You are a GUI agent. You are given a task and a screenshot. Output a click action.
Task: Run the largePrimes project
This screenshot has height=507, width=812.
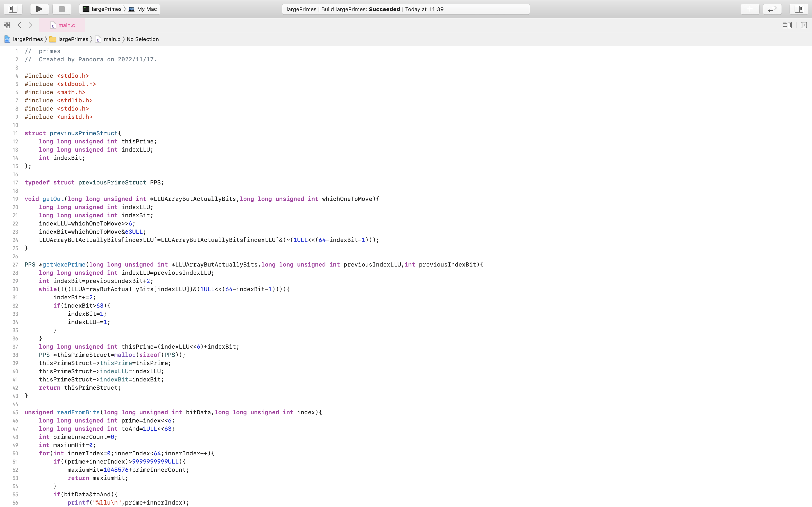[x=39, y=9]
